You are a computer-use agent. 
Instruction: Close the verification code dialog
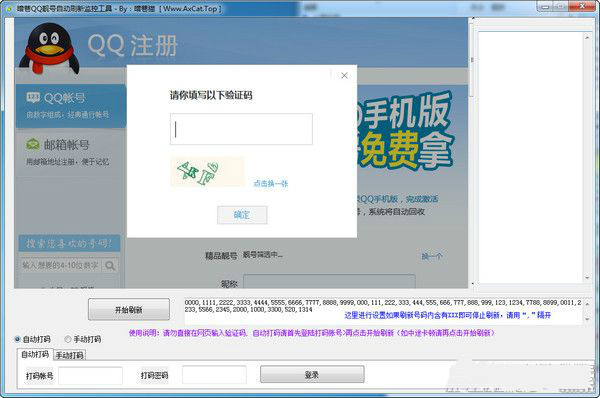[x=344, y=75]
